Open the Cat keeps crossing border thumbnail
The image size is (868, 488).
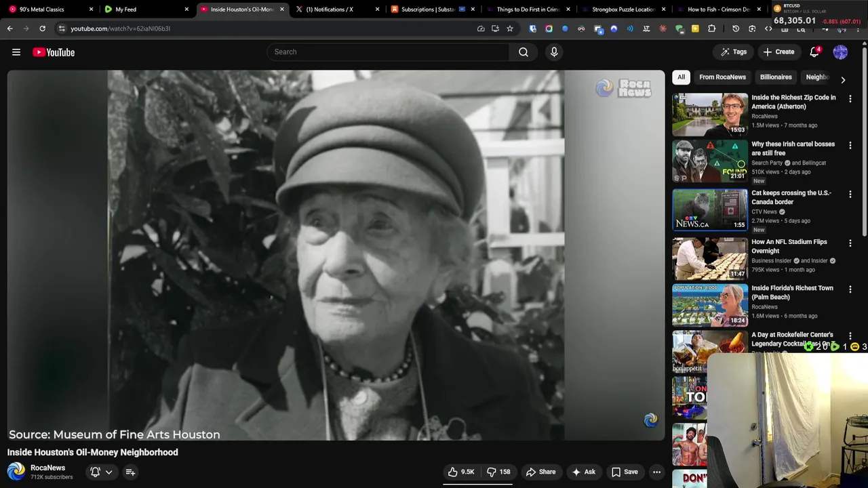tap(710, 209)
